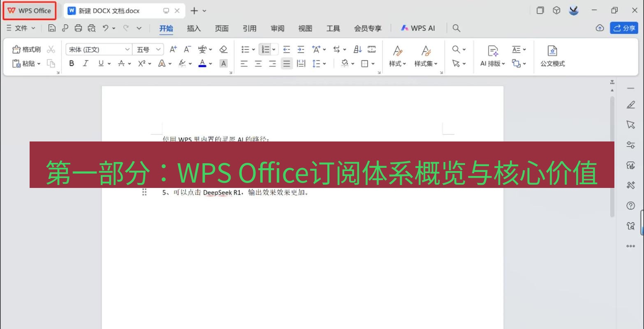Viewport: 644px width, 329px height.
Task: Toggle Underline formatting
Action: pyautogui.click(x=101, y=63)
